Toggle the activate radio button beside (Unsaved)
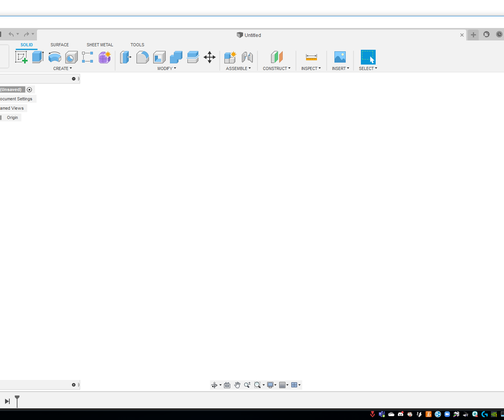504x420 pixels. click(30, 89)
